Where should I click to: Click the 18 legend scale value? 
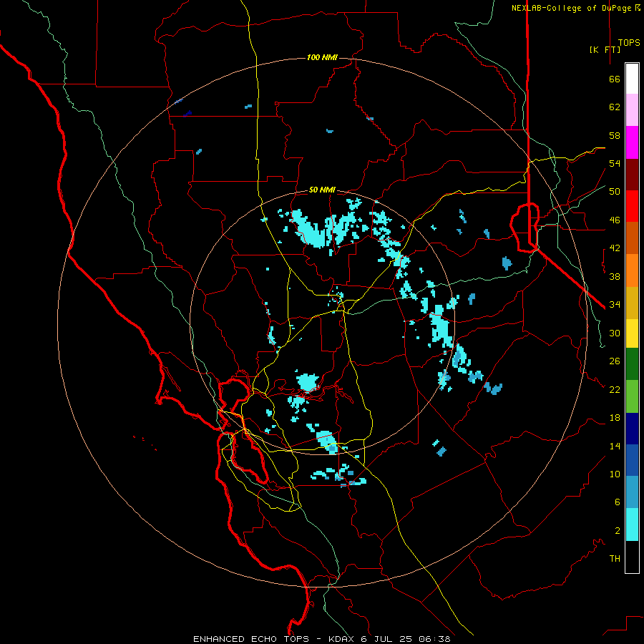[x=615, y=418]
